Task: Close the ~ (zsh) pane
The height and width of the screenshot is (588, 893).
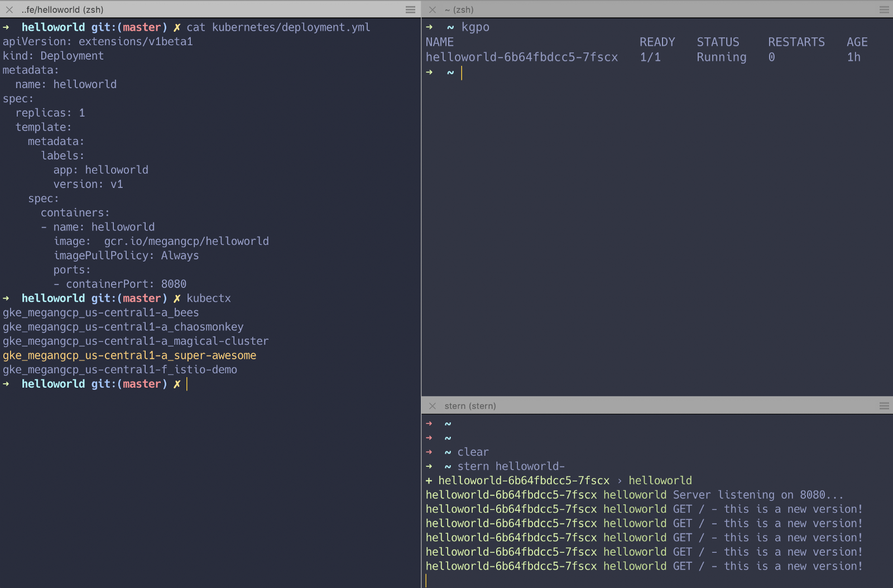Action: pyautogui.click(x=432, y=9)
